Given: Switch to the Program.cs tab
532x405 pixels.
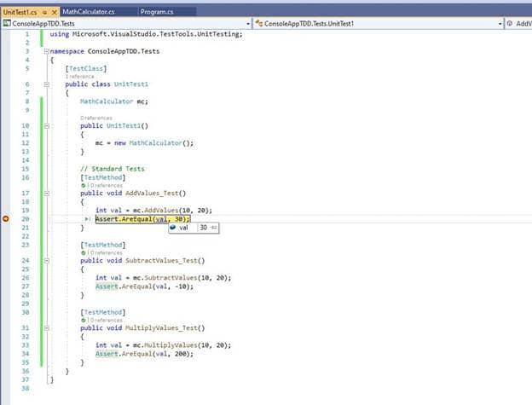Looking at the screenshot, I should click(x=157, y=12).
